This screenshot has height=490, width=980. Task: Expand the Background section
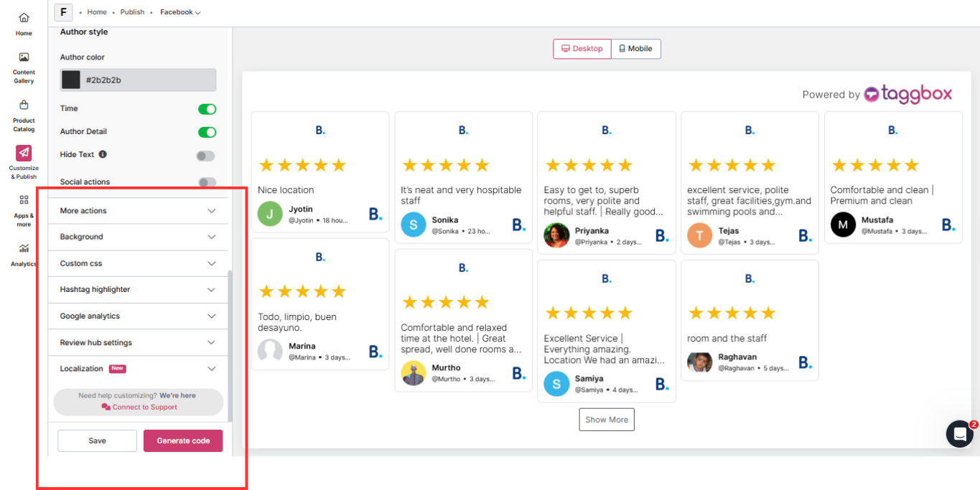(x=138, y=237)
